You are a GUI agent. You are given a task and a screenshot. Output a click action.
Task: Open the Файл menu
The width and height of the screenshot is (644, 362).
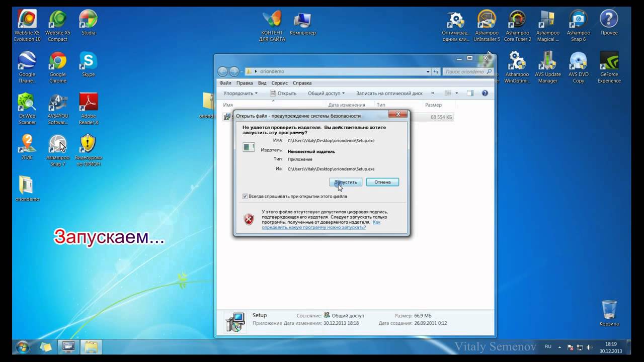225,83
